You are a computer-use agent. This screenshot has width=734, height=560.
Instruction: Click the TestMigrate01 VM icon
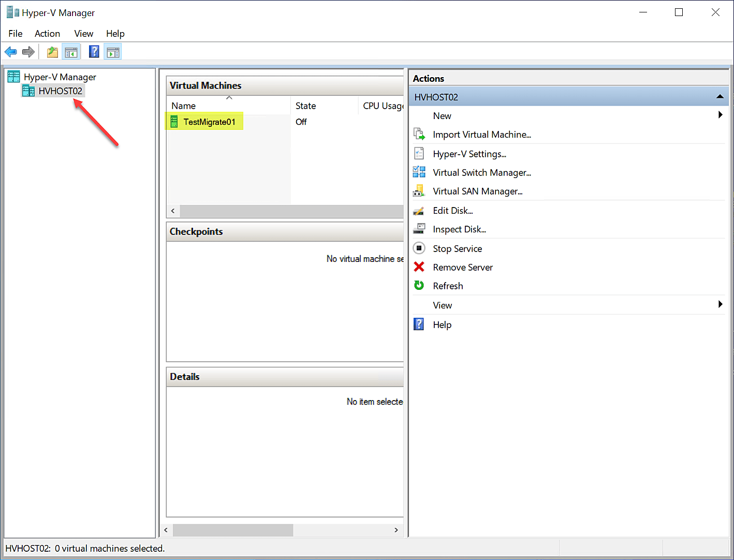pyautogui.click(x=174, y=122)
